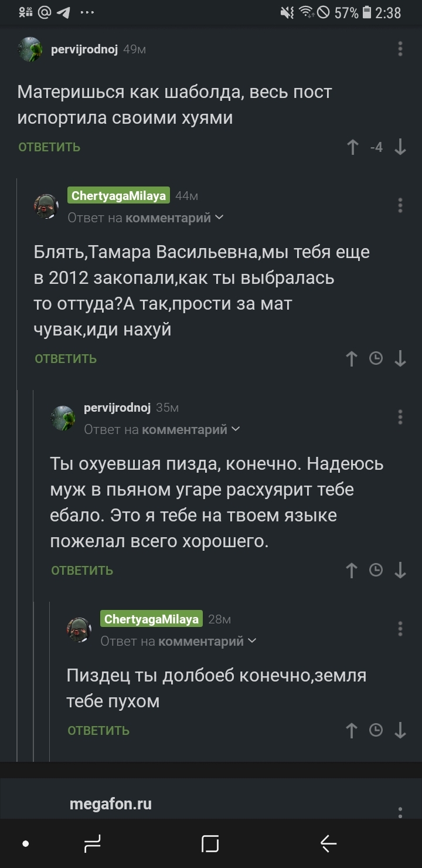Open three-dot menu on top comment
422x868 pixels.
400,49
